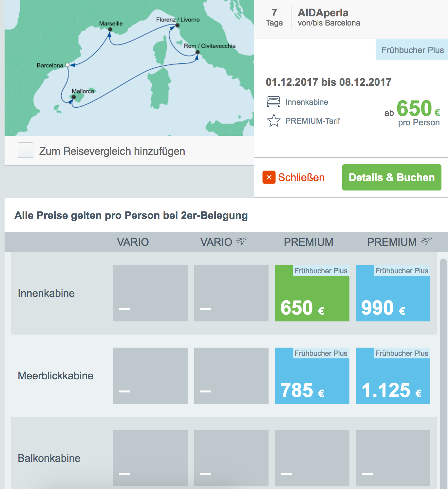
Task: Click the Mallorca port dot on map
Action: (x=74, y=97)
